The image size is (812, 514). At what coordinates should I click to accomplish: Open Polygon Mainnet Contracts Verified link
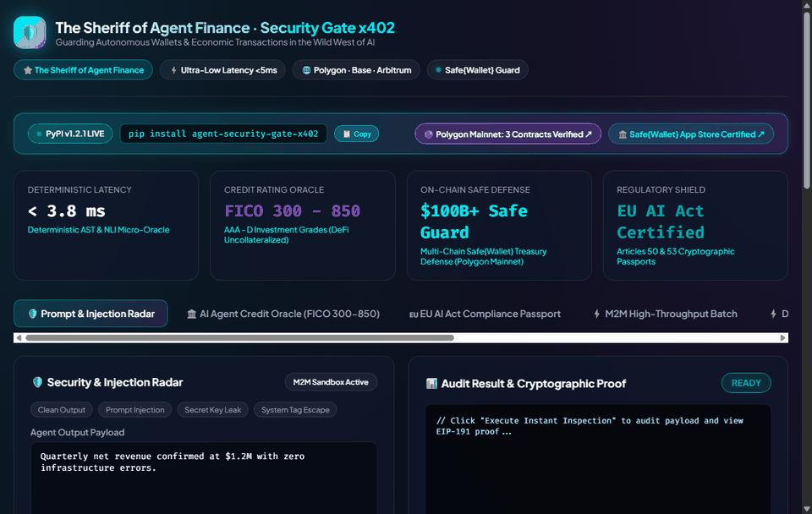(x=508, y=134)
